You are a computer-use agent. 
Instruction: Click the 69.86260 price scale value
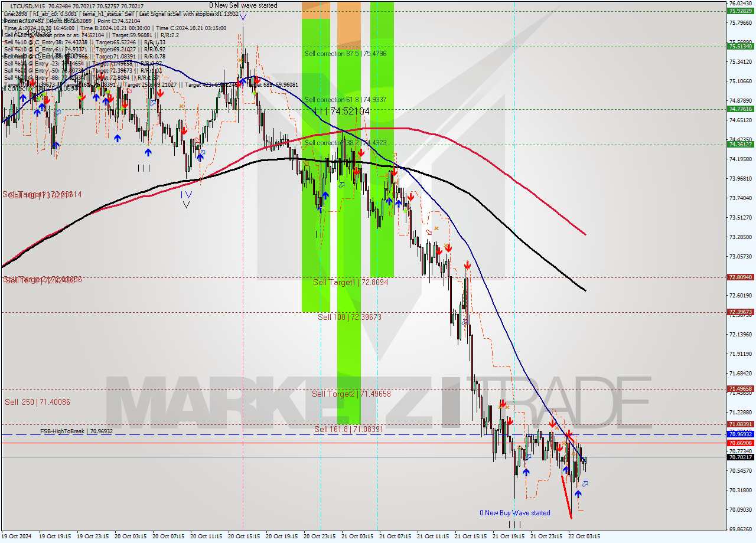741,529
